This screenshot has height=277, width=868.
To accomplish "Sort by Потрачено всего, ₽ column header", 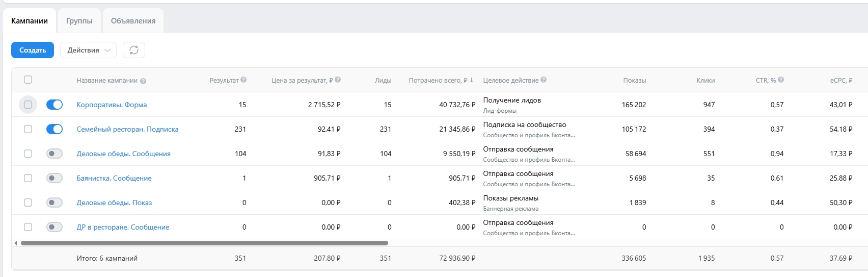I will (x=438, y=80).
